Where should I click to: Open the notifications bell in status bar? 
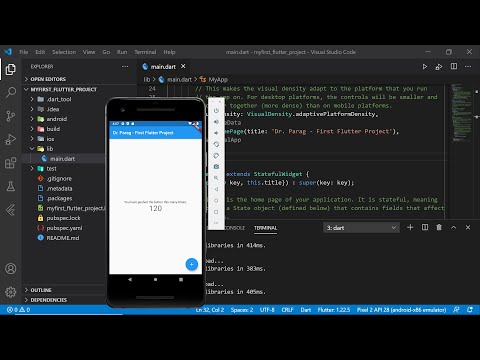tap(470, 310)
